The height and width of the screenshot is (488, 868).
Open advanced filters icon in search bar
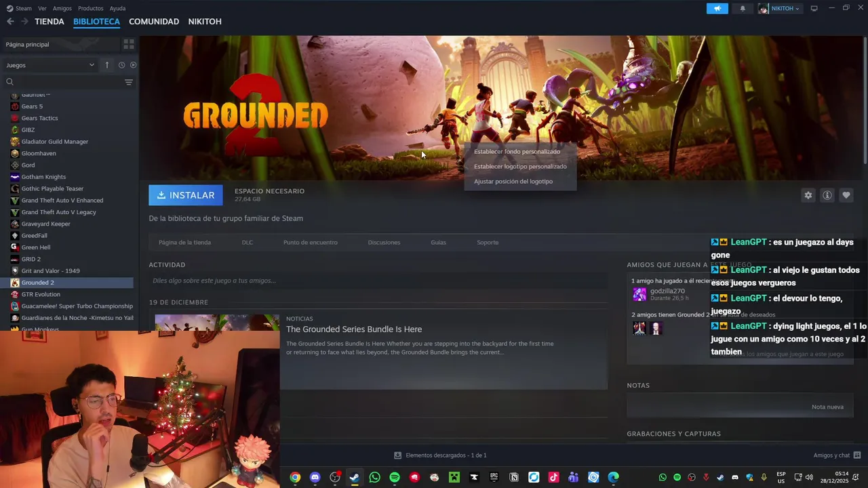click(x=129, y=82)
